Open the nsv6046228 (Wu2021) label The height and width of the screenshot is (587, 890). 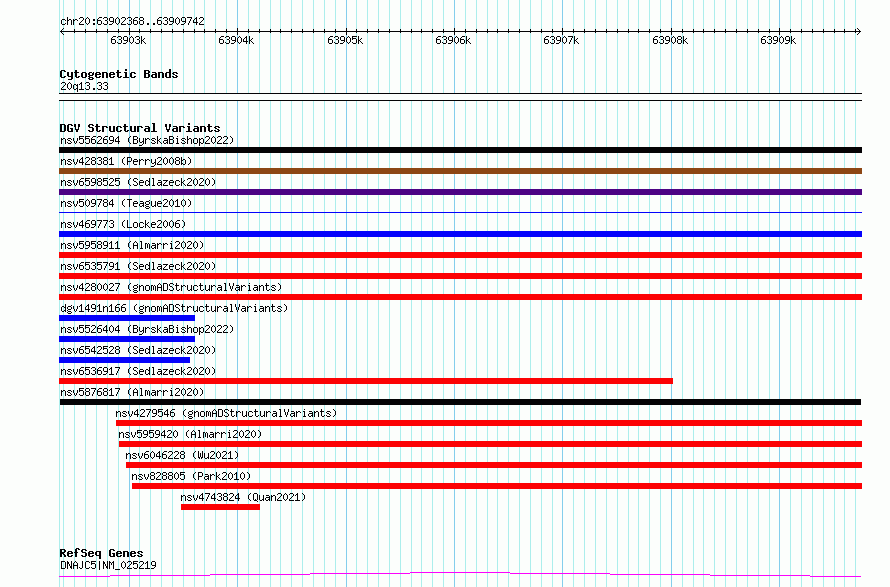coord(182,455)
